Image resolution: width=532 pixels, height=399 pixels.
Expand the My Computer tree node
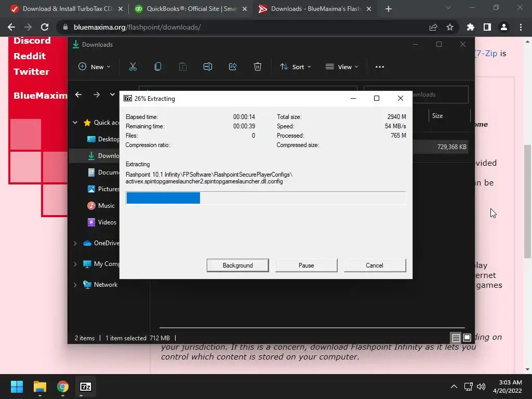pos(75,264)
